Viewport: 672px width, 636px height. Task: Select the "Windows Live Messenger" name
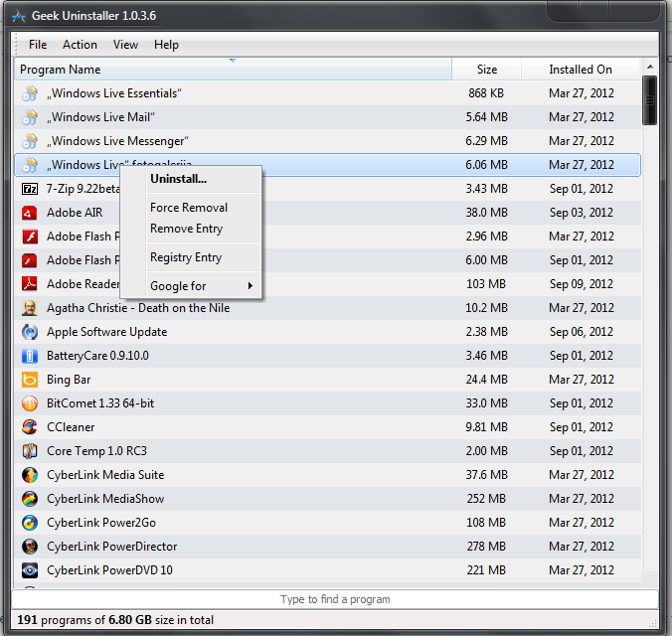tap(117, 141)
